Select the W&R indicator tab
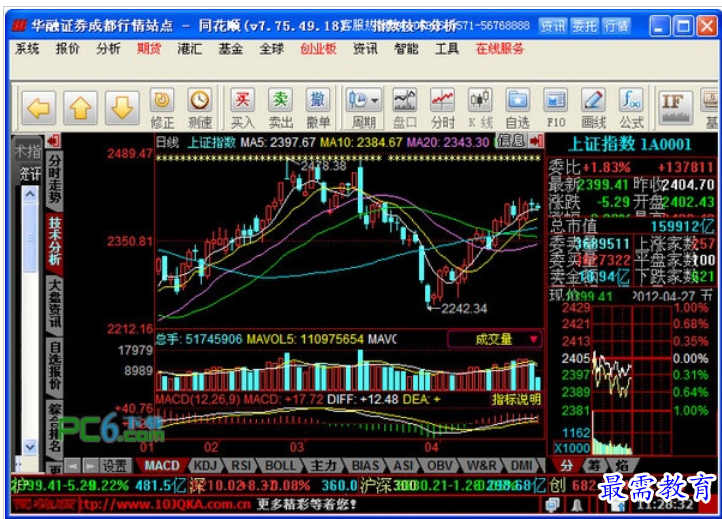722x519 pixels. (x=482, y=466)
